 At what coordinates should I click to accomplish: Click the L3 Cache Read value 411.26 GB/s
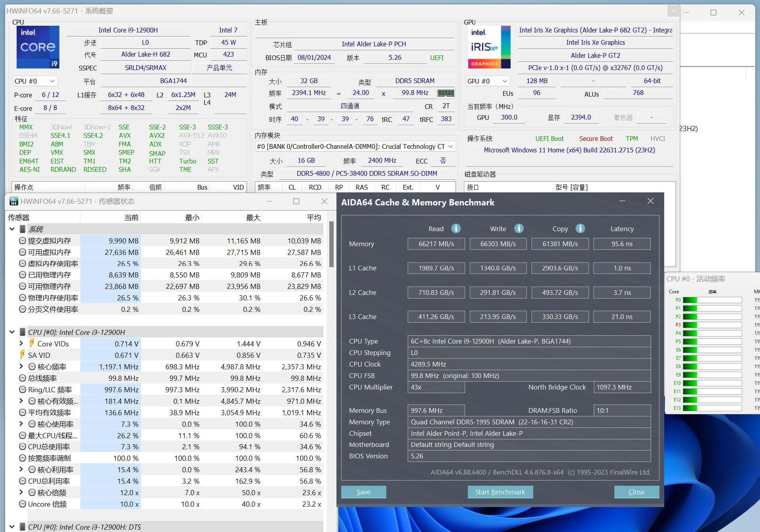(x=436, y=317)
